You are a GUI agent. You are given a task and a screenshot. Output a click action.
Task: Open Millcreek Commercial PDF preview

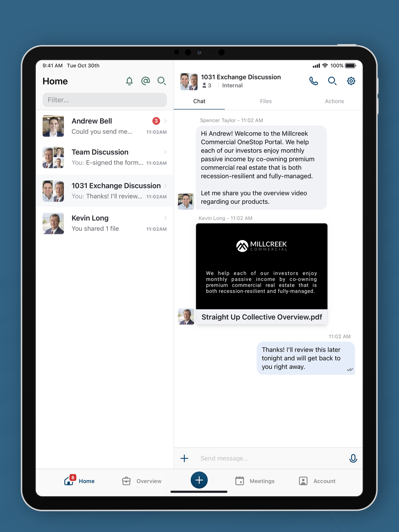coord(262,266)
